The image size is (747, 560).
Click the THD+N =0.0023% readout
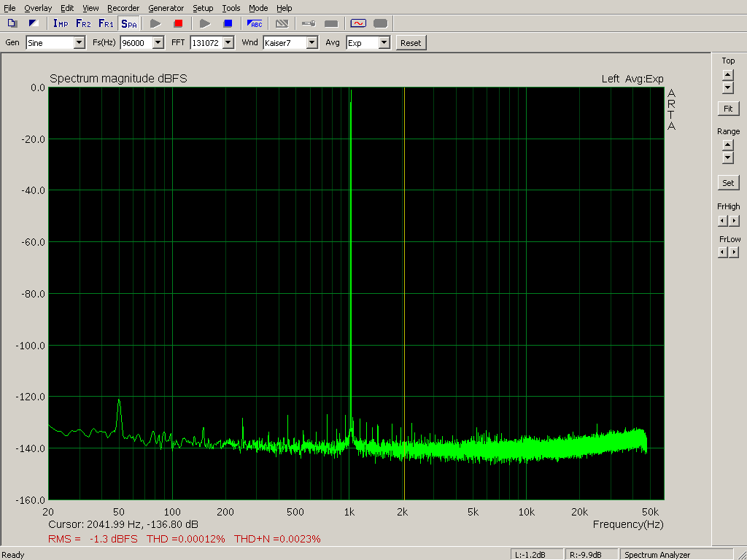coord(277,539)
